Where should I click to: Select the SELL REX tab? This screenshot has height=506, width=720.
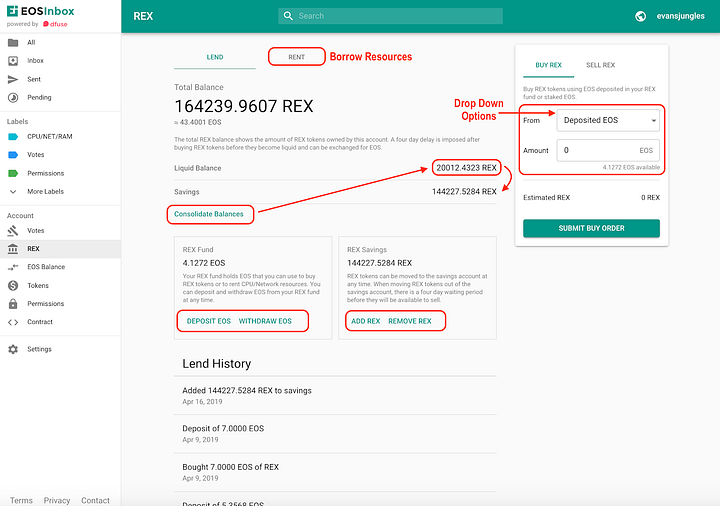coord(600,65)
